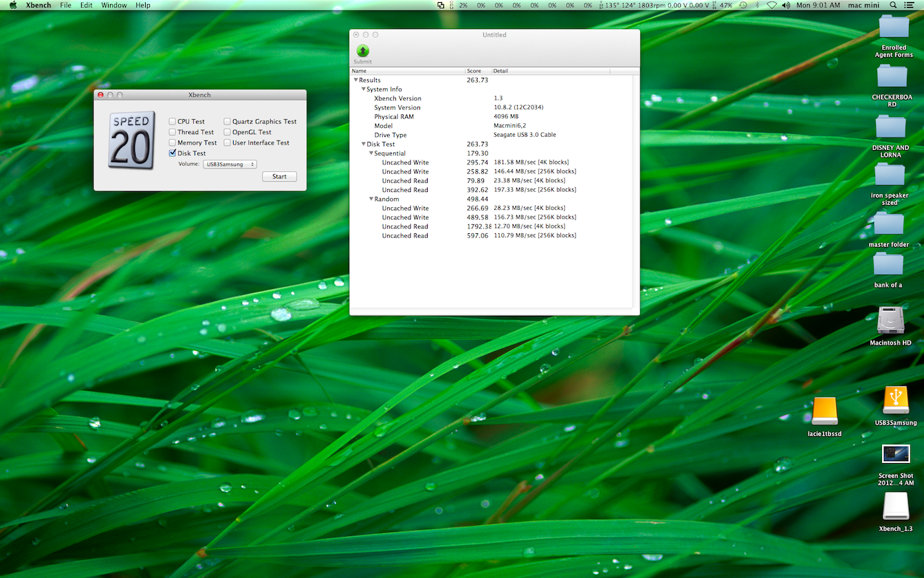Select the Xbench_1.3 disk image icon

tap(896, 507)
